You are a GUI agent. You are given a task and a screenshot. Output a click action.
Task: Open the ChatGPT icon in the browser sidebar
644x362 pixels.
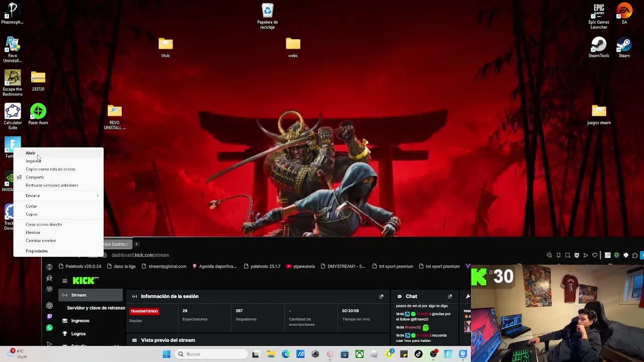tap(49, 306)
